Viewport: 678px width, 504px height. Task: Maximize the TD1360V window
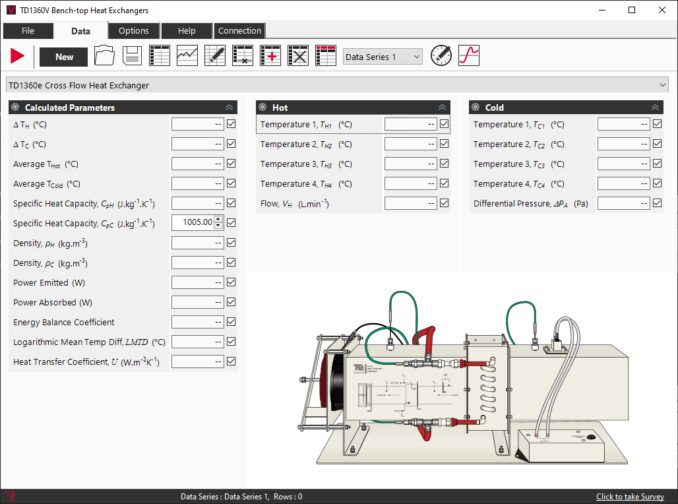click(x=632, y=10)
